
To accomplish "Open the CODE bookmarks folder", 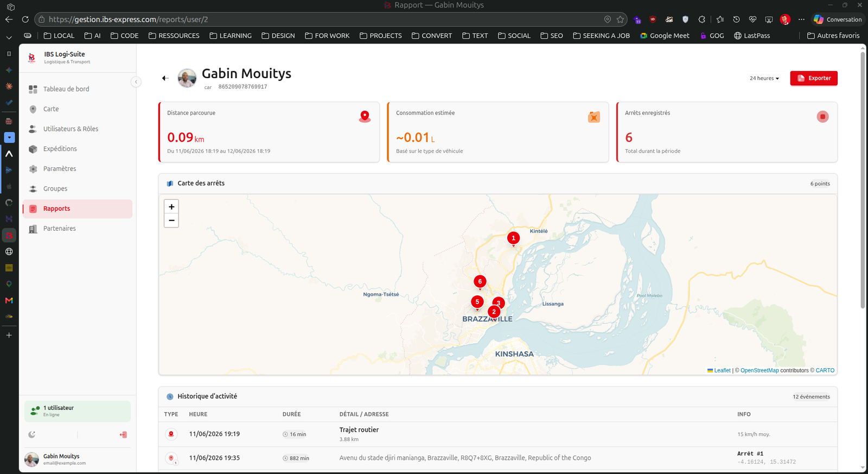I will click(x=125, y=36).
